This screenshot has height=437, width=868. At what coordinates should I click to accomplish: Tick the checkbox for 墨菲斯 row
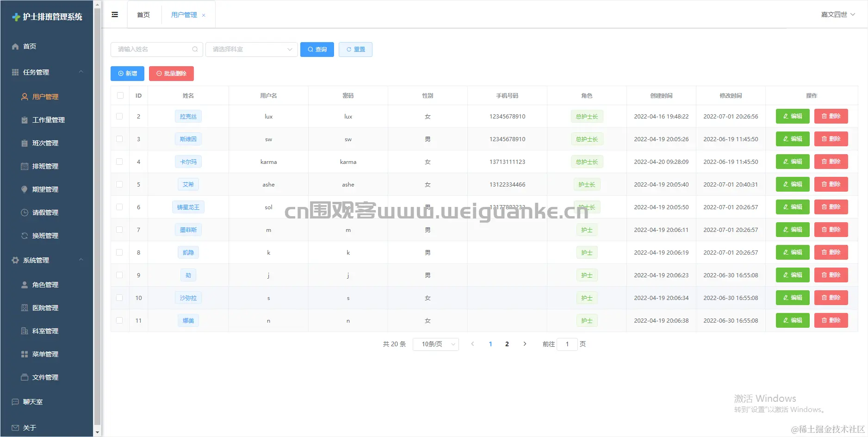click(119, 230)
